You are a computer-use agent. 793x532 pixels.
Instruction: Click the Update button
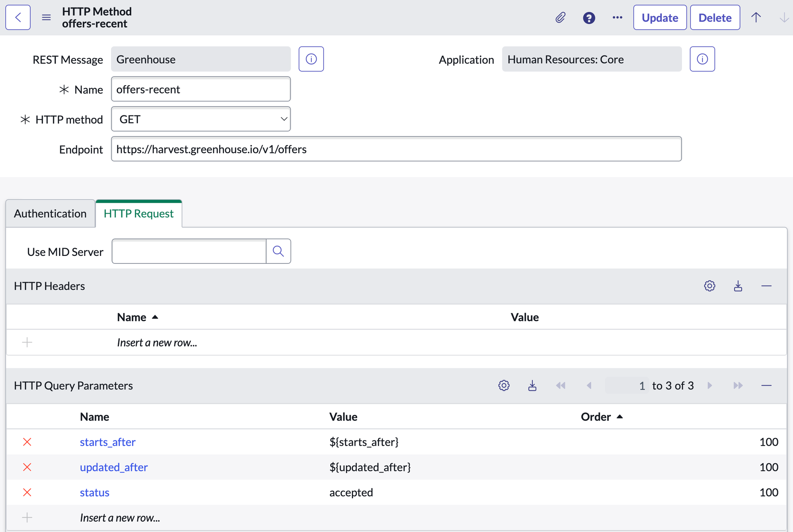pos(660,17)
